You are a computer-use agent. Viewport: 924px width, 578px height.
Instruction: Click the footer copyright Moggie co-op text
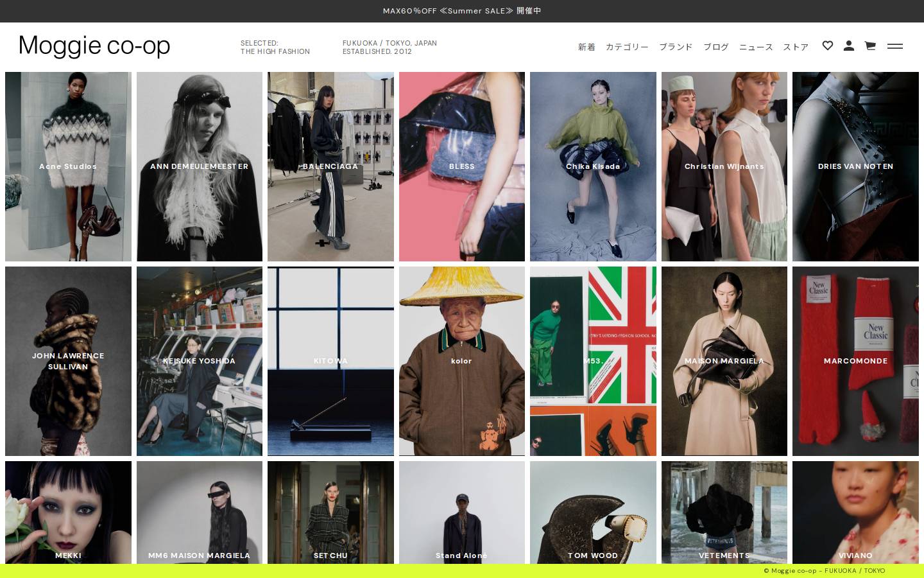824,571
